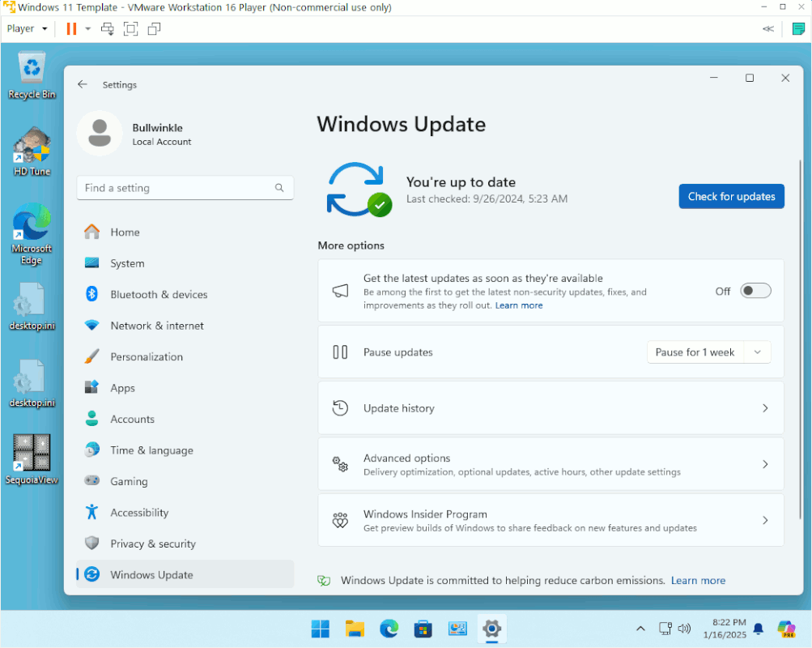Open Learn more link about latest updates
Screen dimensions: 812x648
pyautogui.click(x=518, y=305)
